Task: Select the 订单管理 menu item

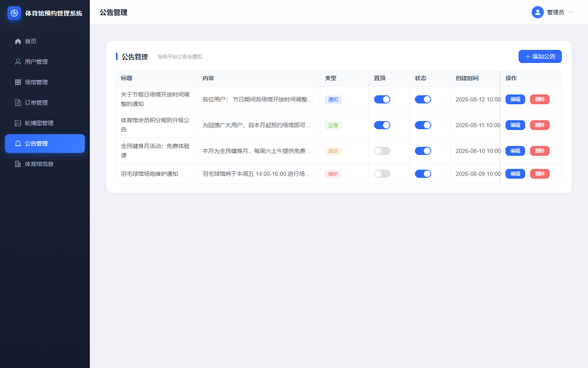Action: coord(45,103)
